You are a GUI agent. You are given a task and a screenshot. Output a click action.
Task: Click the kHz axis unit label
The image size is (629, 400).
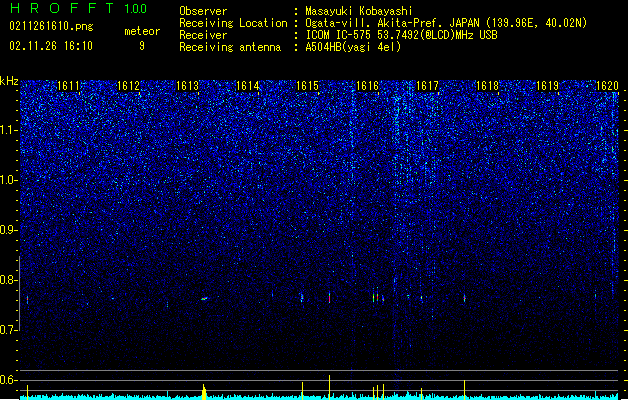9,81
